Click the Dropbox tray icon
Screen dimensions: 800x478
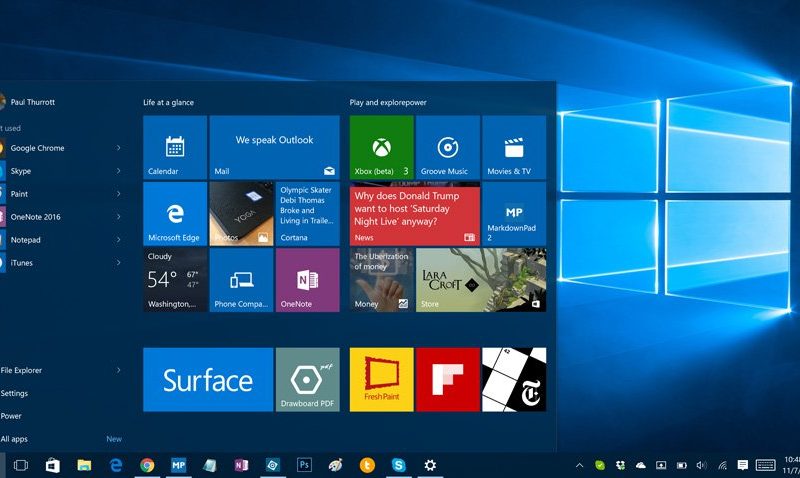coord(620,465)
